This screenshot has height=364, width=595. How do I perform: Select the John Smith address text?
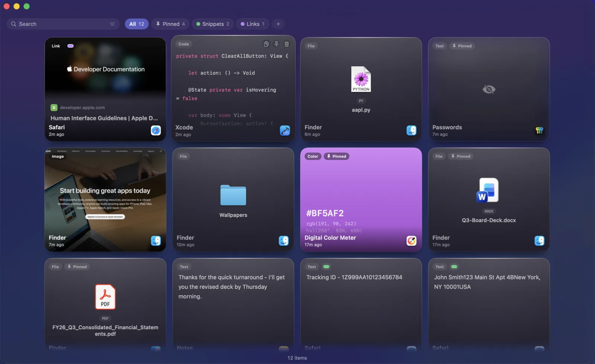point(487,282)
